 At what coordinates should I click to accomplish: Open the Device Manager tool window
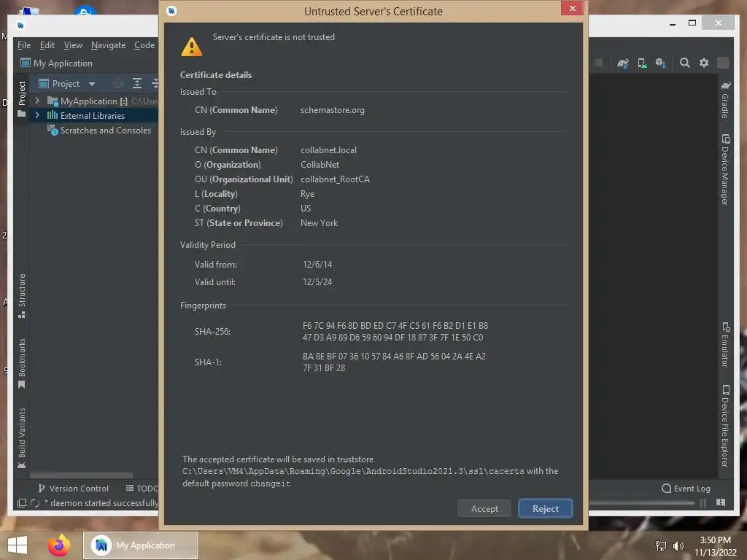click(x=725, y=170)
